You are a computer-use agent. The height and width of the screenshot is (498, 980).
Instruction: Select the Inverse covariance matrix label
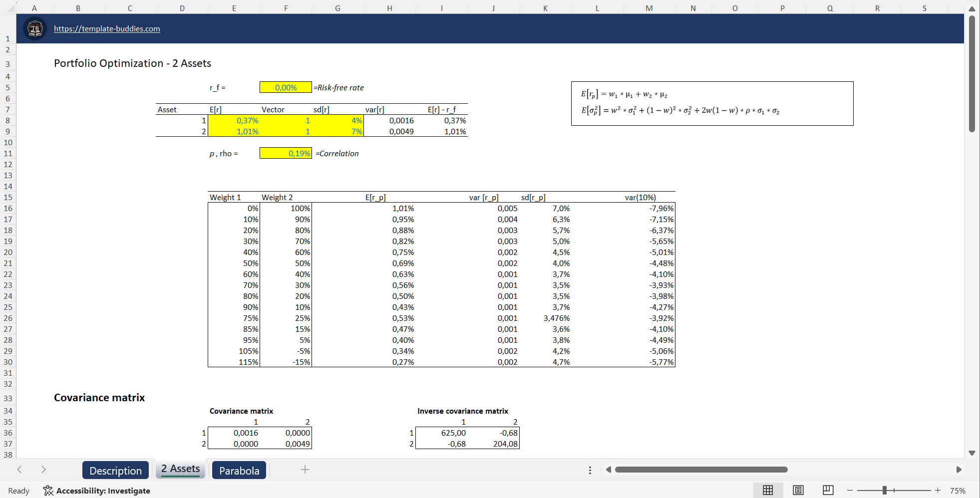pyautogui.click(x=463, y=411)
